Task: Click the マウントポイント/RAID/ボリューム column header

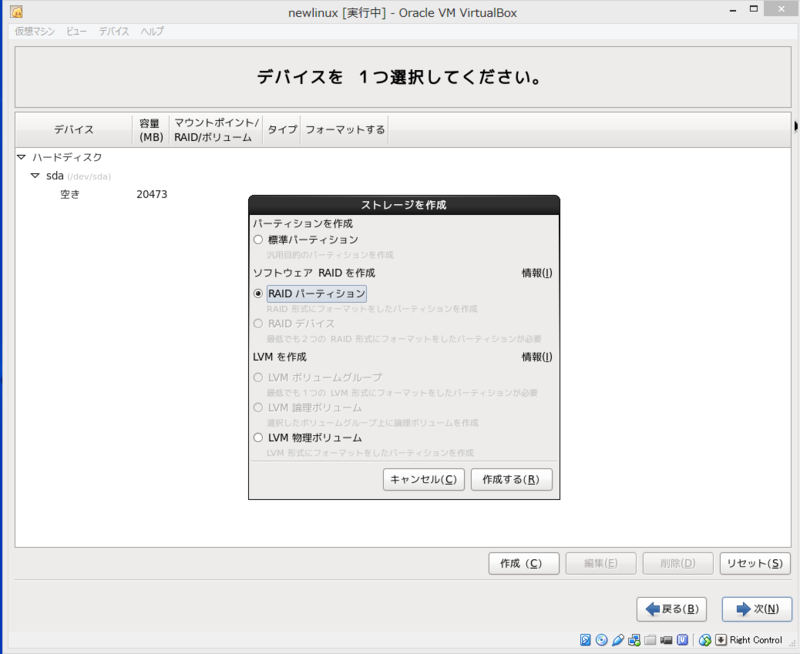Action: [216, 130]
